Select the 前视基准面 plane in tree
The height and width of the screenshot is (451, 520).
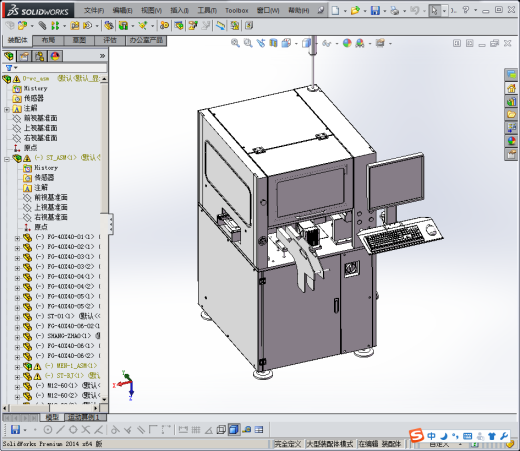pyautogui.click(x=40, y=118)
